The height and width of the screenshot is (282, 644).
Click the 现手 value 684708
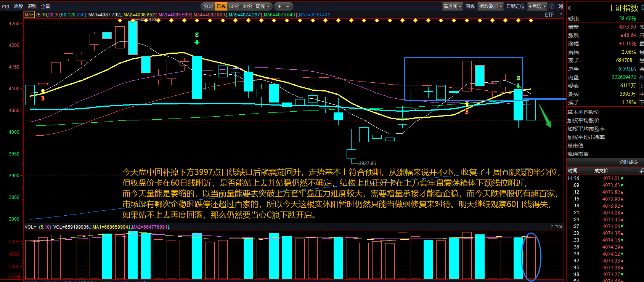click(624, 61)
